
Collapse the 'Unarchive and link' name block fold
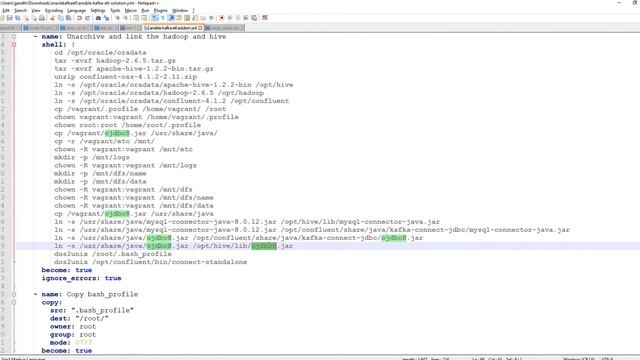[14, 37]
